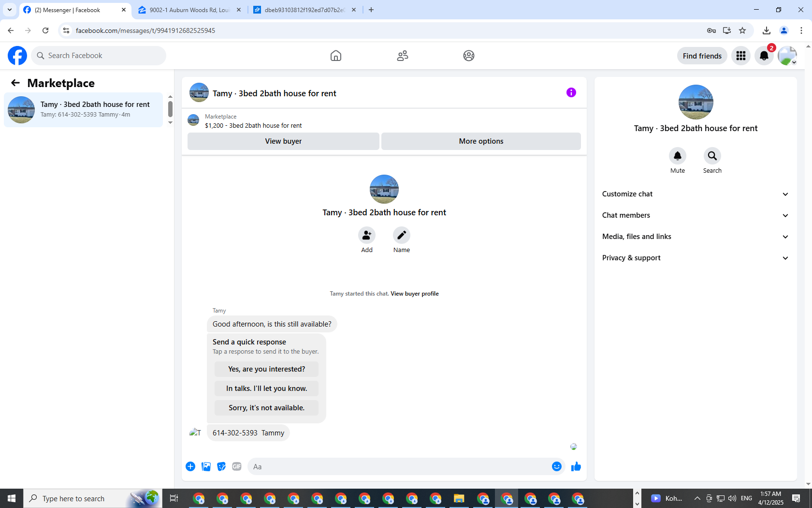
Task: Edit the chat name with pencil icon
Action: point(402,235)
